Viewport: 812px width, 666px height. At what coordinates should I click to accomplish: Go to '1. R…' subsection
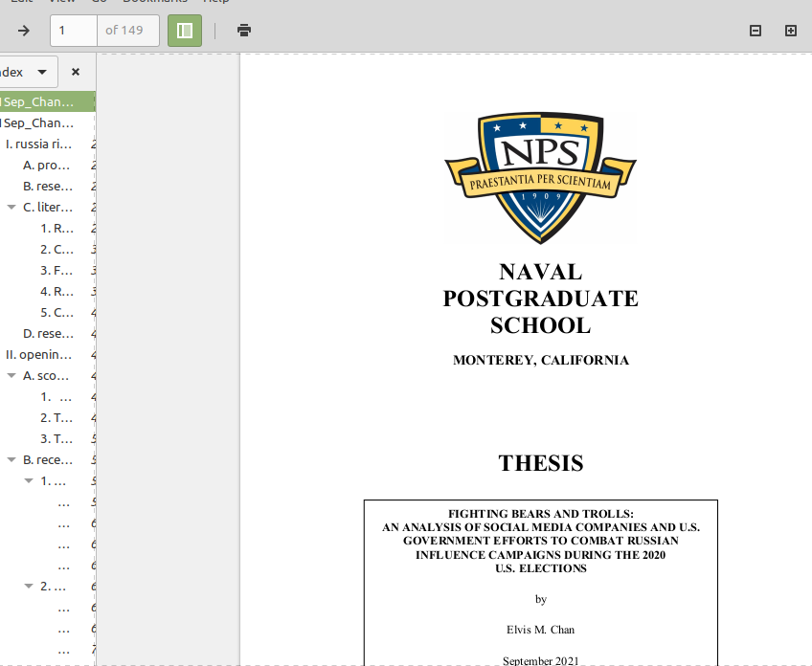(56, 229)
